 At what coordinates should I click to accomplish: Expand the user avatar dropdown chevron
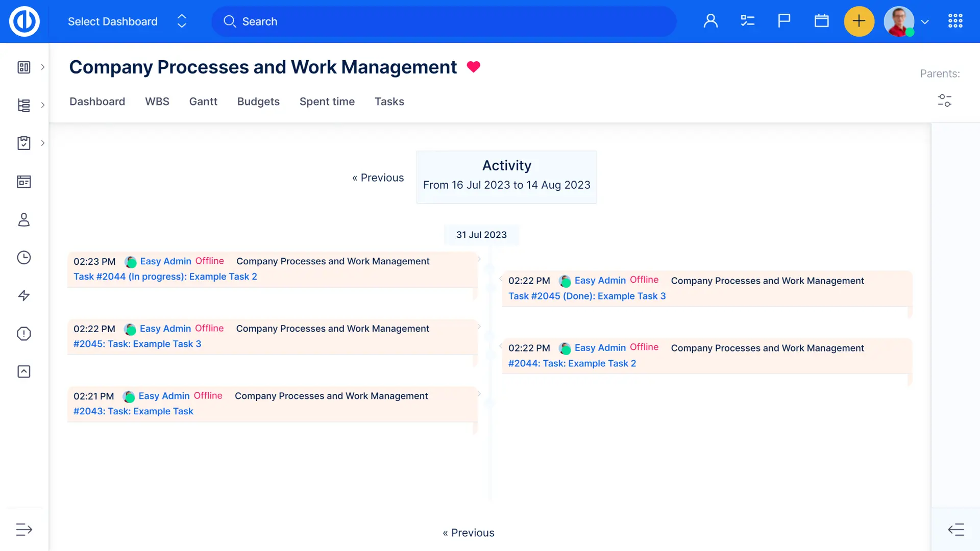pyautogui.click(x=925, y=22)
